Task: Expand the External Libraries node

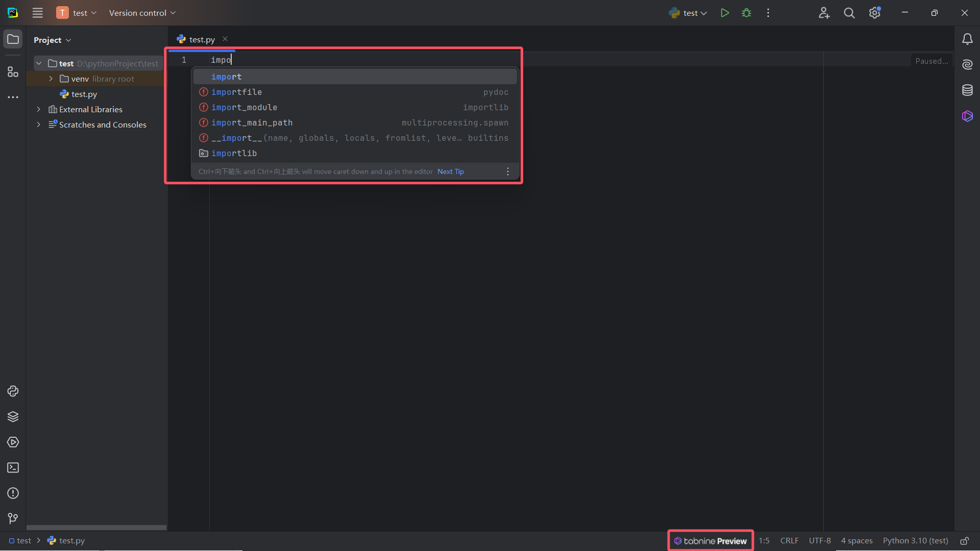Action: [39, 109]
